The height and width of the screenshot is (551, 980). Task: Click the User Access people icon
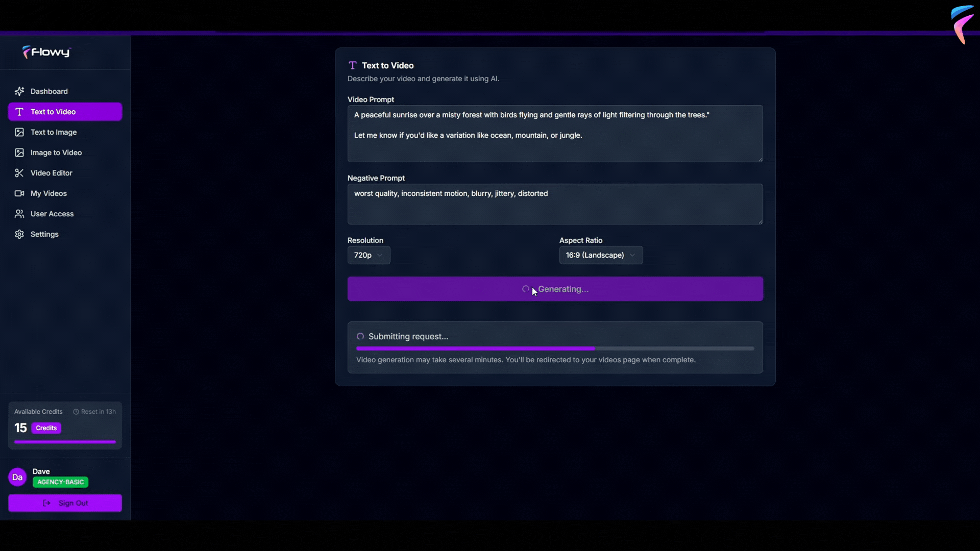click(x=19, y=214)
